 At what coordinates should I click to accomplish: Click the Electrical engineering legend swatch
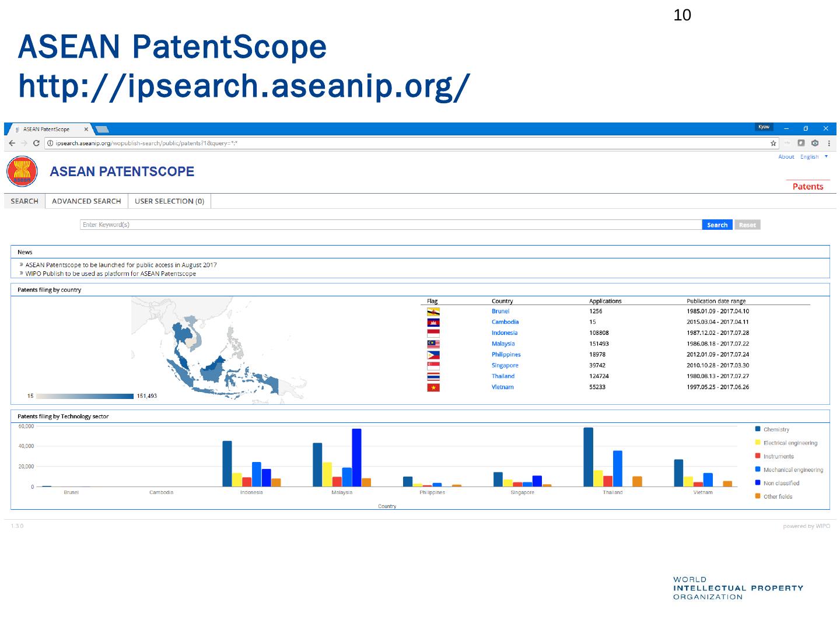tap(758, 442)
